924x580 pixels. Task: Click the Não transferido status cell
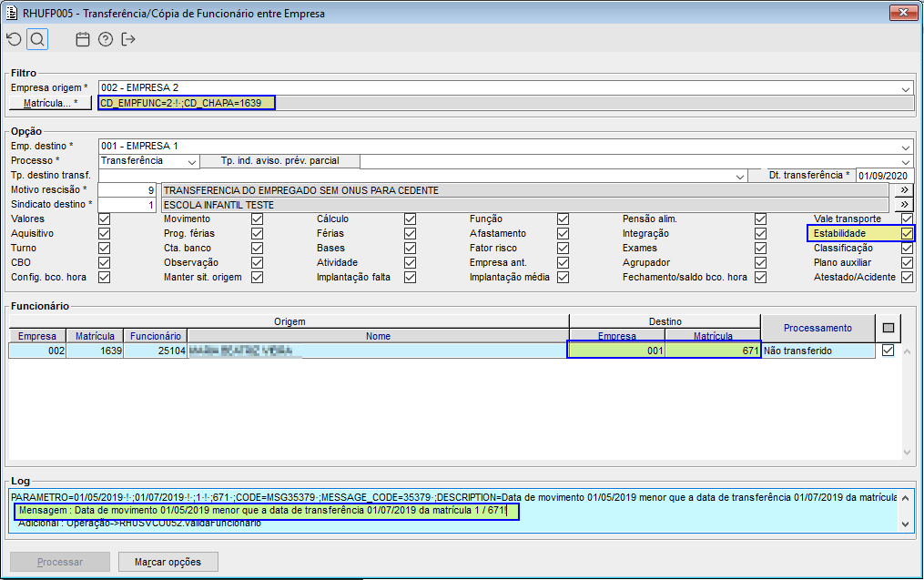[817, 351]
